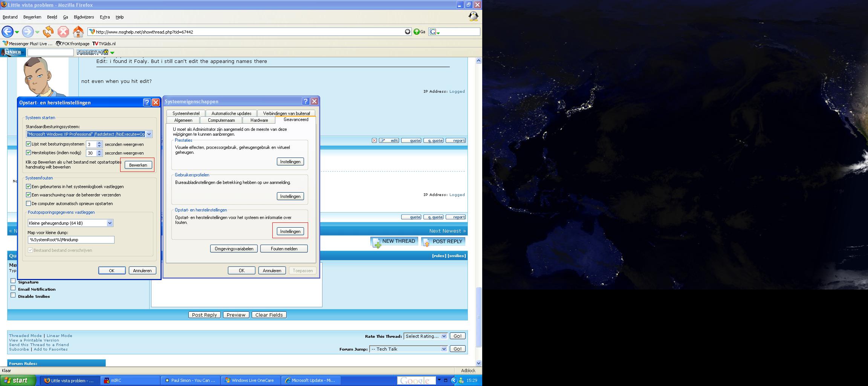
Task: Click the Reload page icon
Action: (x=48, y=32)
